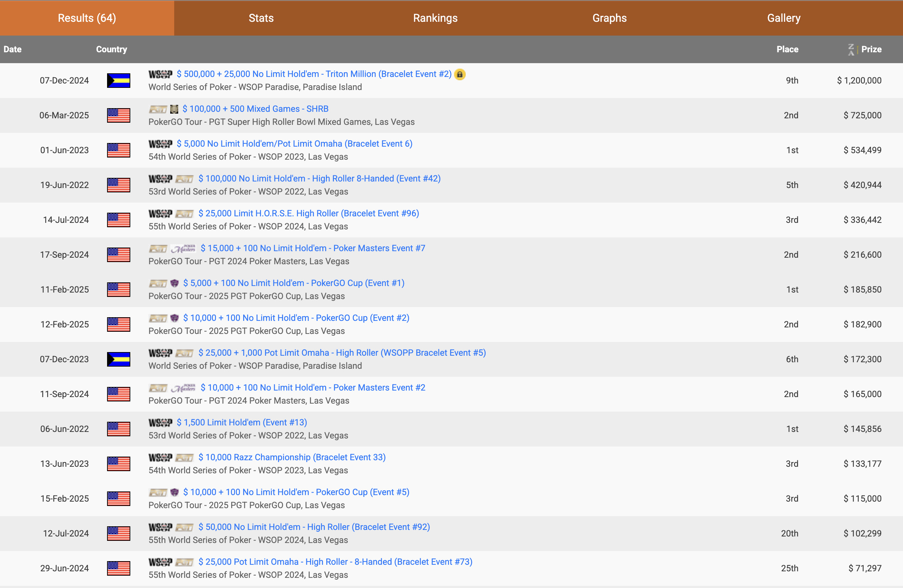Open the Graphs tab
This screenshot has width=903, height=588.
[x=609, y=18]
